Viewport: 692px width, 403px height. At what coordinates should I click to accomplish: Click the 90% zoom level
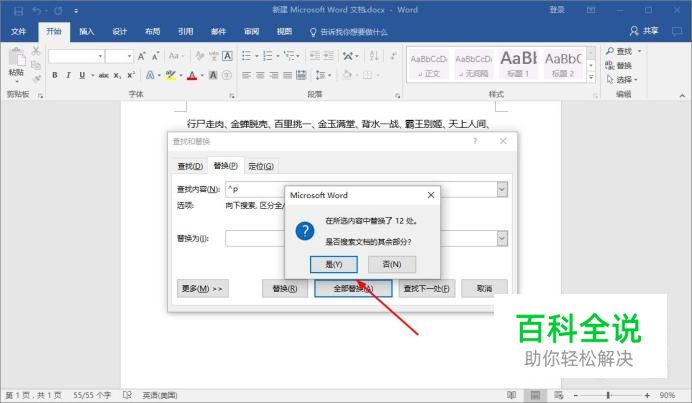(x=667, y=395)
